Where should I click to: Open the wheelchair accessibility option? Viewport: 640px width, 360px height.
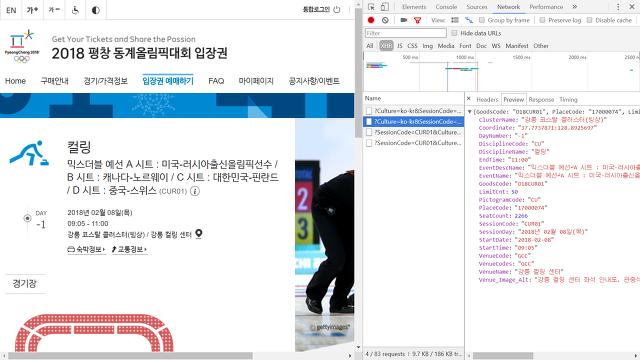pos(75,10)
